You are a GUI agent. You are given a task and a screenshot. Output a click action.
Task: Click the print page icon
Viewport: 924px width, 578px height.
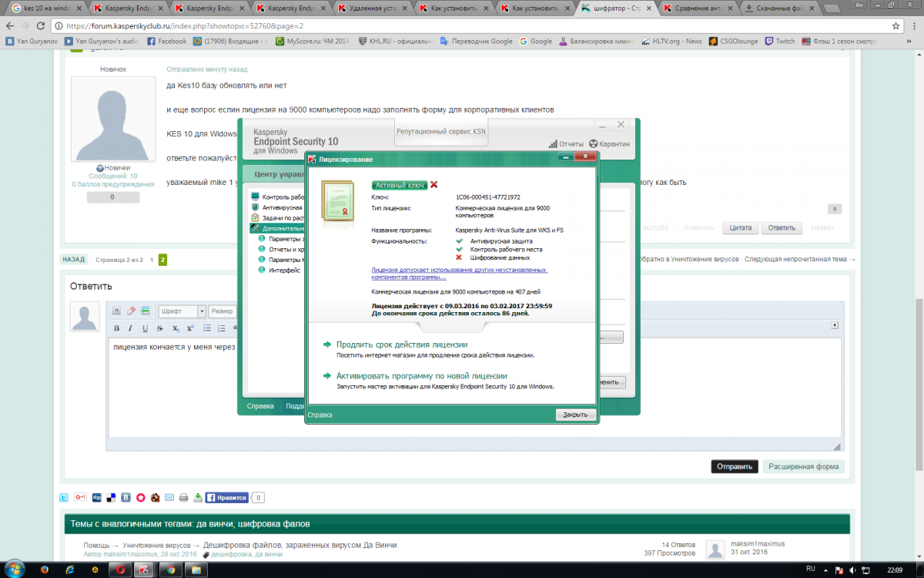click(184, 498)
